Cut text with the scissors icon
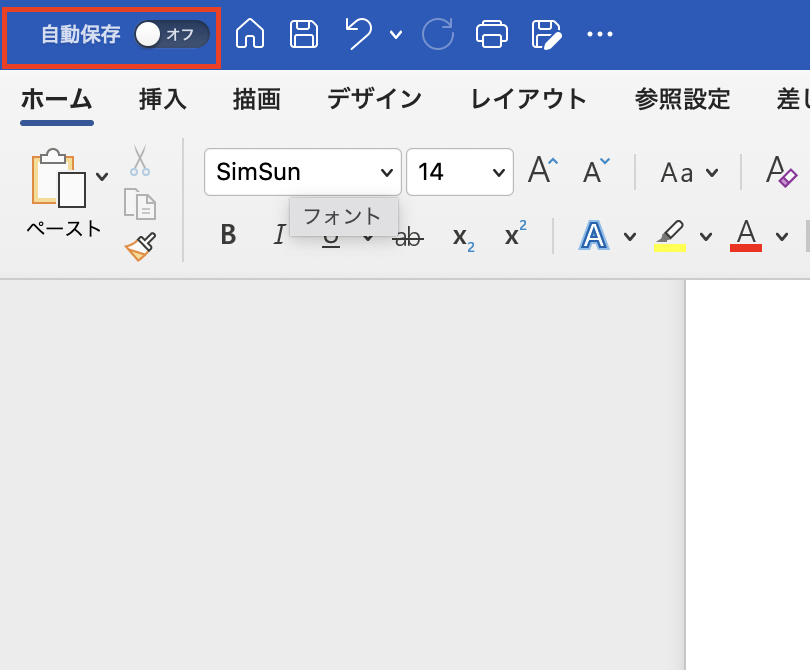 (139, 160)
